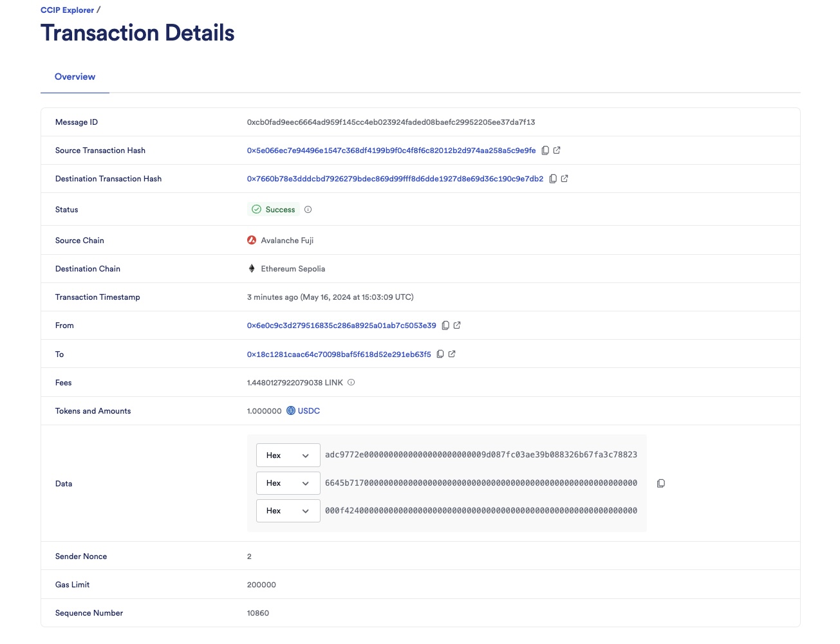Copy the Source Transaction Hash
This screenshot has height=644, width=840.
(x=545, y=150)
